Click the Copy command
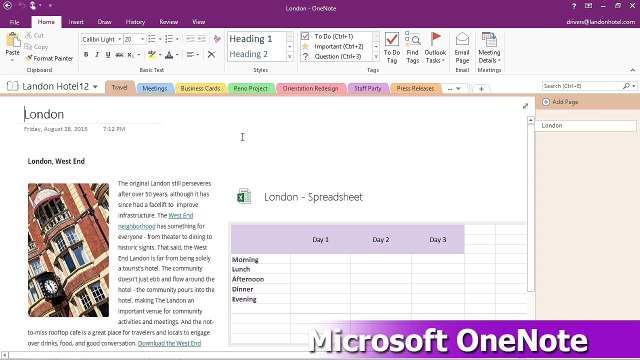Image resolution: width=640 pixels, height=360 pixels. click(36, 47)
